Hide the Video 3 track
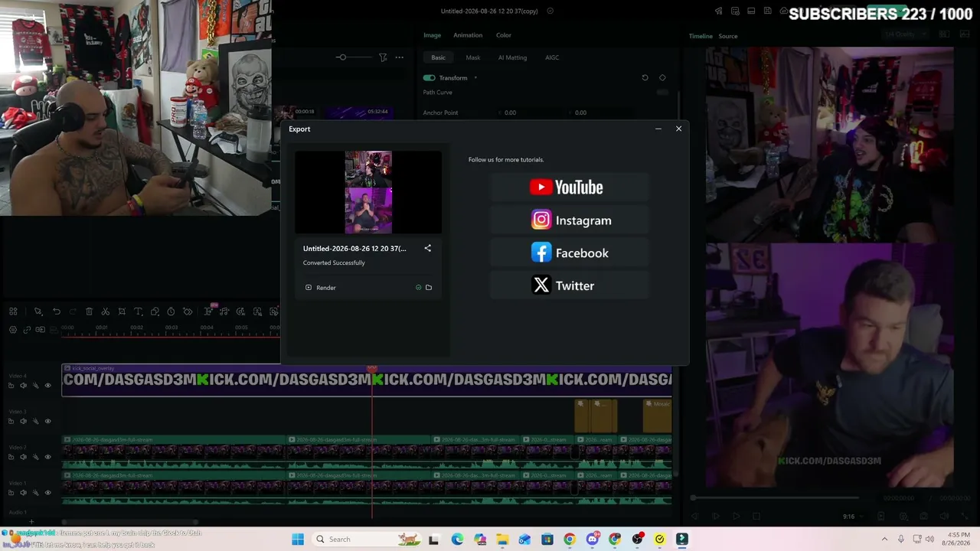 coord(47,421)
